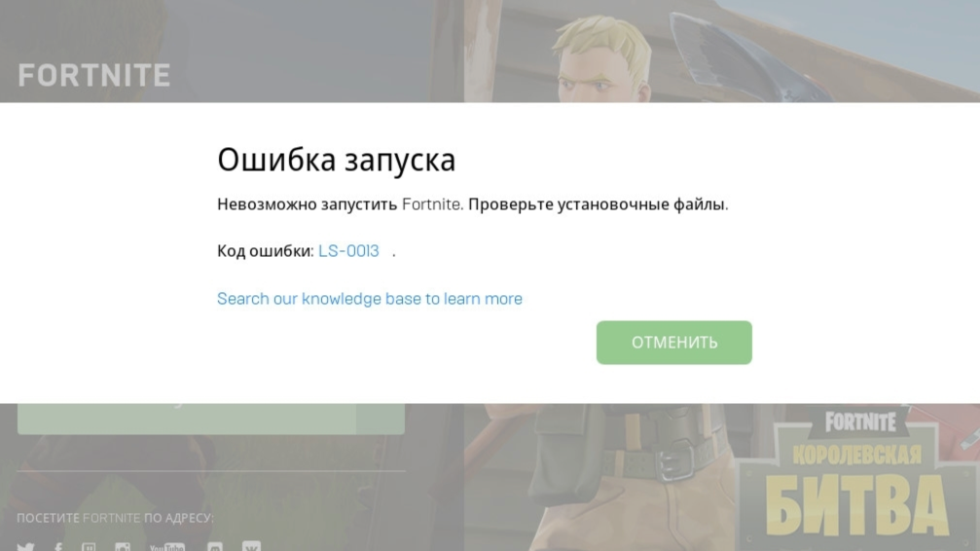This screenshot has width=980, height=551.
Task: Open the Instagram icon in footer
Action: [123, 547]
